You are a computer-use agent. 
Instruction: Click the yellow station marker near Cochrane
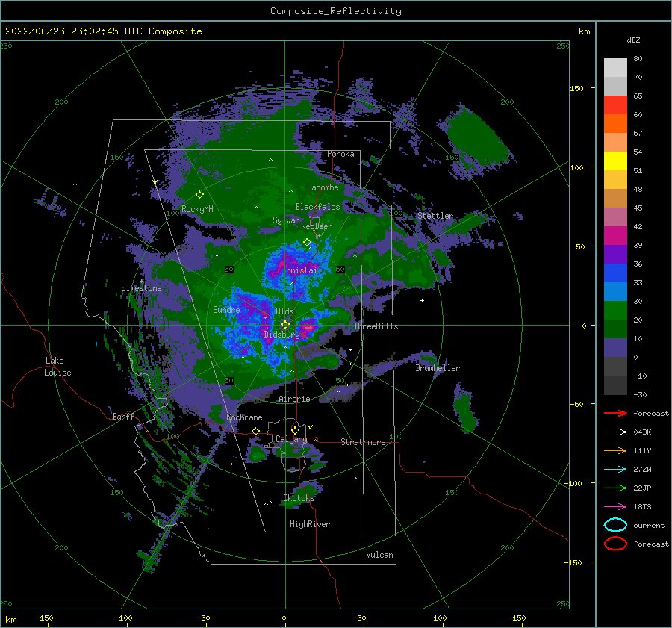(x=256, y=432)
